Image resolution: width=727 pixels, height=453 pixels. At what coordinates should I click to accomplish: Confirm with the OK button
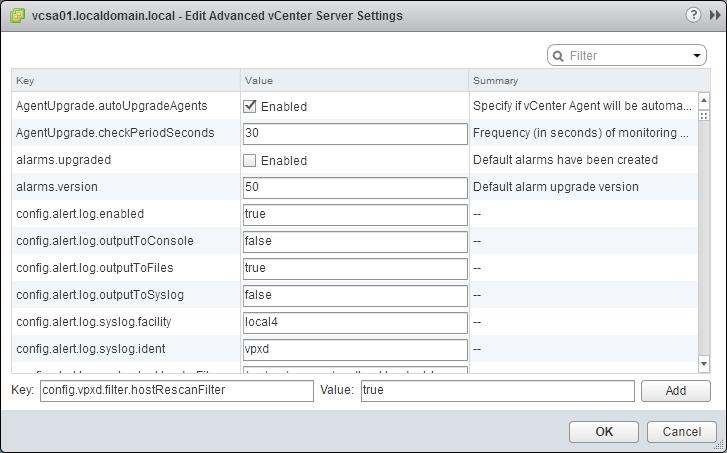tap(604, 432)
